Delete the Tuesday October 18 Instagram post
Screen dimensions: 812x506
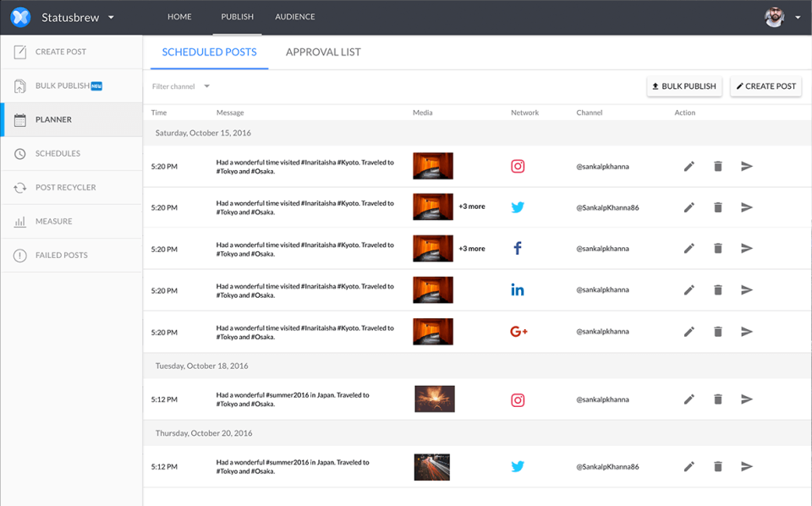(x=718, y=399)
